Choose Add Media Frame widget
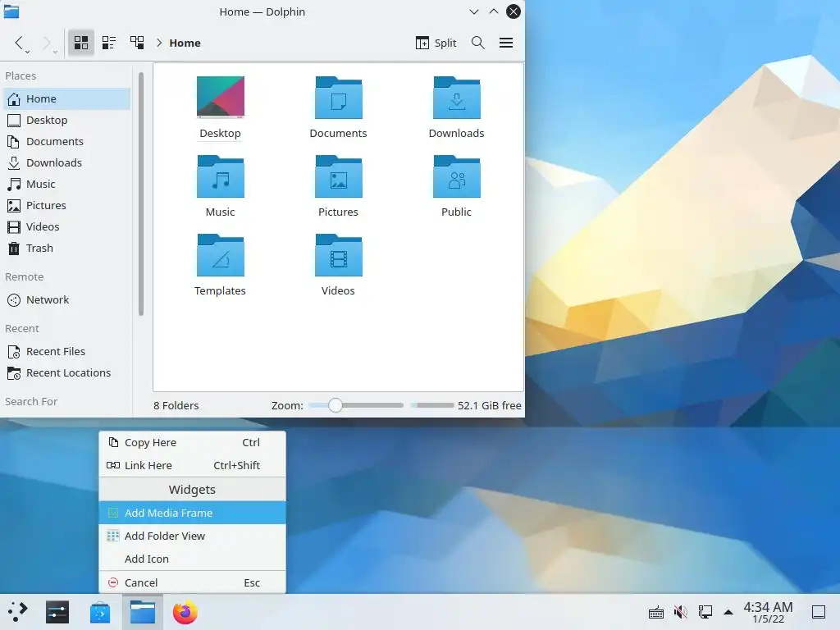 [x=192, y=514]
